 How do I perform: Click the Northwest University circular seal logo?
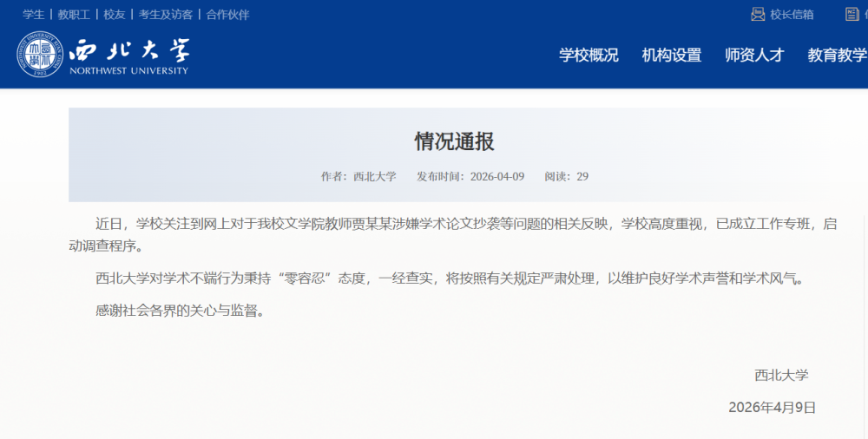[x=40, y=54]
